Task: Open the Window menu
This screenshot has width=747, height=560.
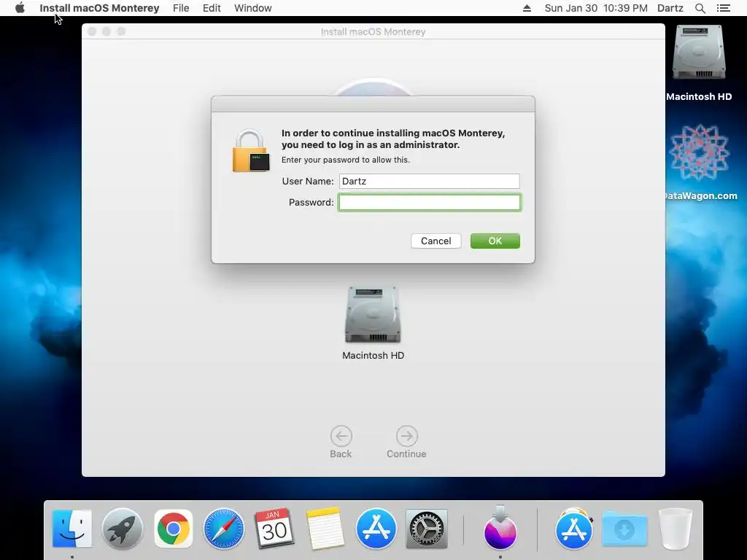Action: point(252,8)
